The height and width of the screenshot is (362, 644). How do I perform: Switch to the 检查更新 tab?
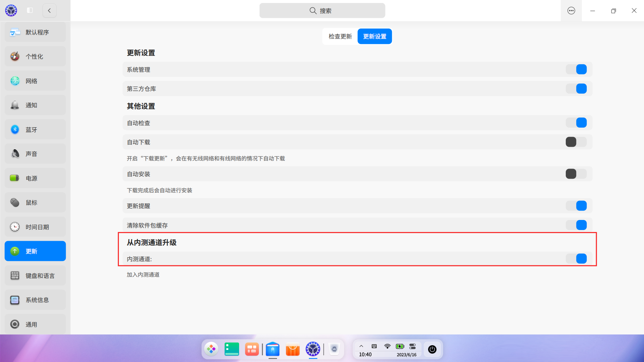tap(339, 36)
